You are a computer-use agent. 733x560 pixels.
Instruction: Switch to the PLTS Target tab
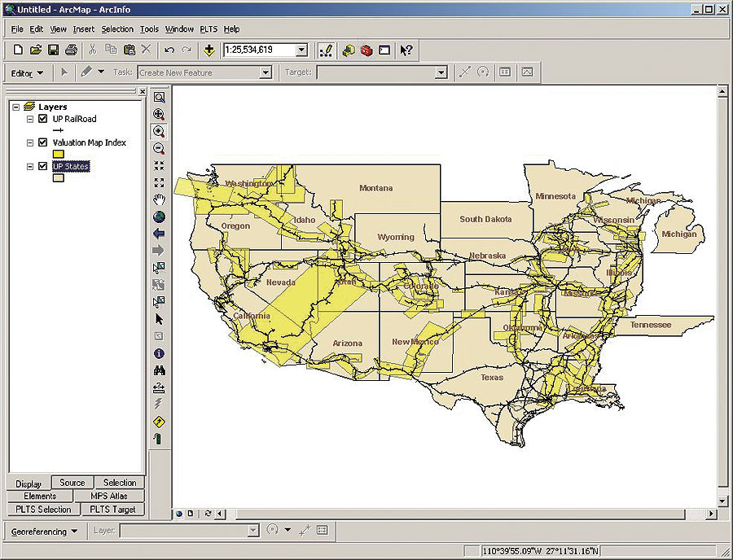coord(112,509)
